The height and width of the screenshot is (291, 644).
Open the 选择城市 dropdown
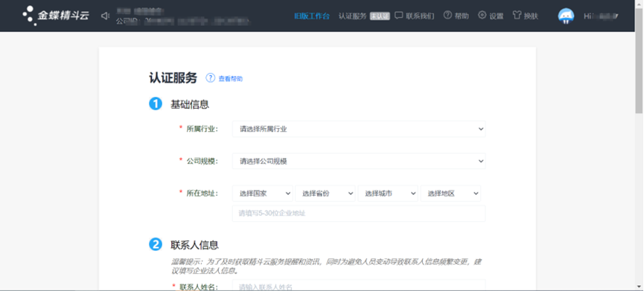pos(388,194)
